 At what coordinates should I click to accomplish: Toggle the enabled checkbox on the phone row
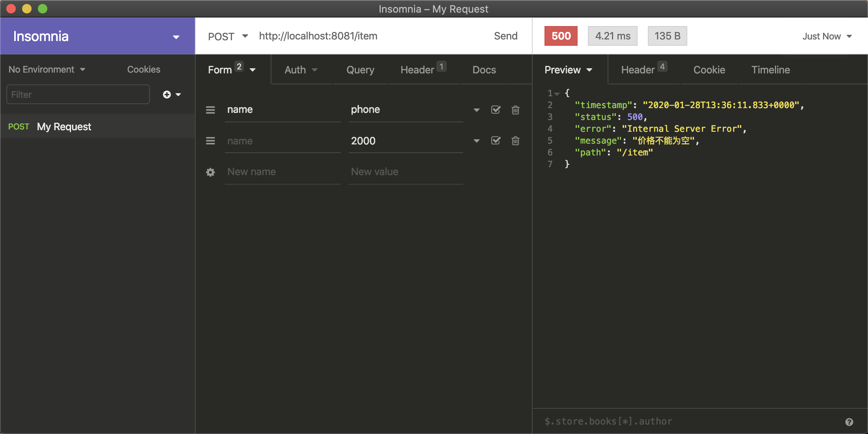pyautogui.click(x=496, y=110)
